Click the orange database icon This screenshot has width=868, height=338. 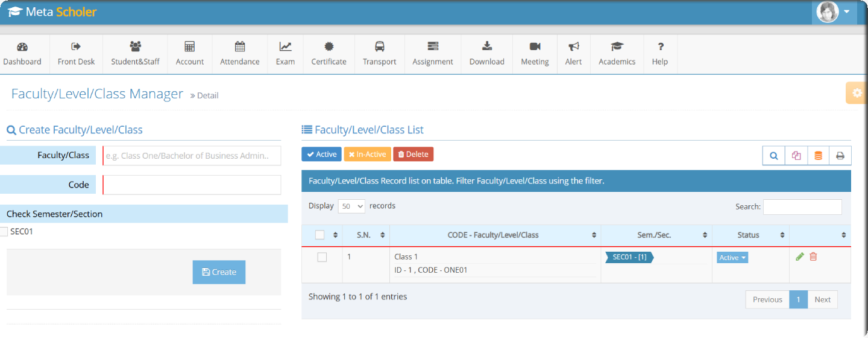[818, 156]
